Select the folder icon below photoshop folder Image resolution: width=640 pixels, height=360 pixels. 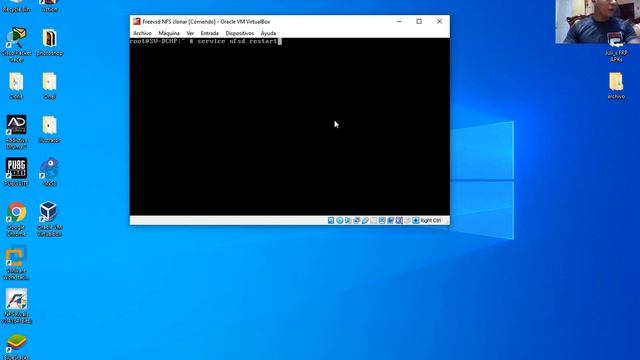[49, 86]
